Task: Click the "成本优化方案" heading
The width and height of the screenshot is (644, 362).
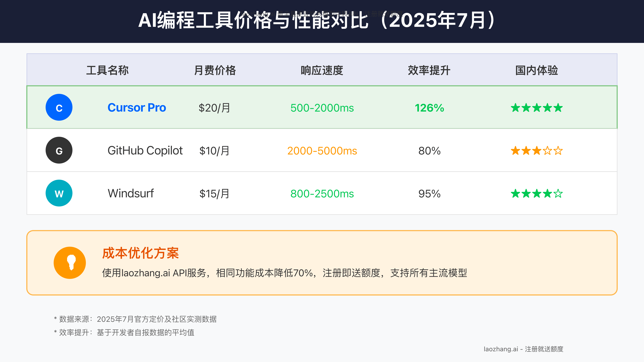Action: (140, 253)
